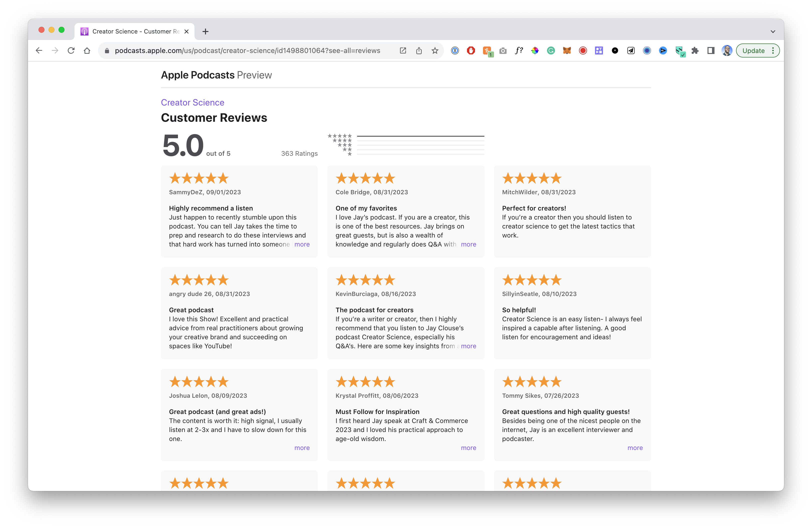Click the Update button in Chrome

coord(754,50)
